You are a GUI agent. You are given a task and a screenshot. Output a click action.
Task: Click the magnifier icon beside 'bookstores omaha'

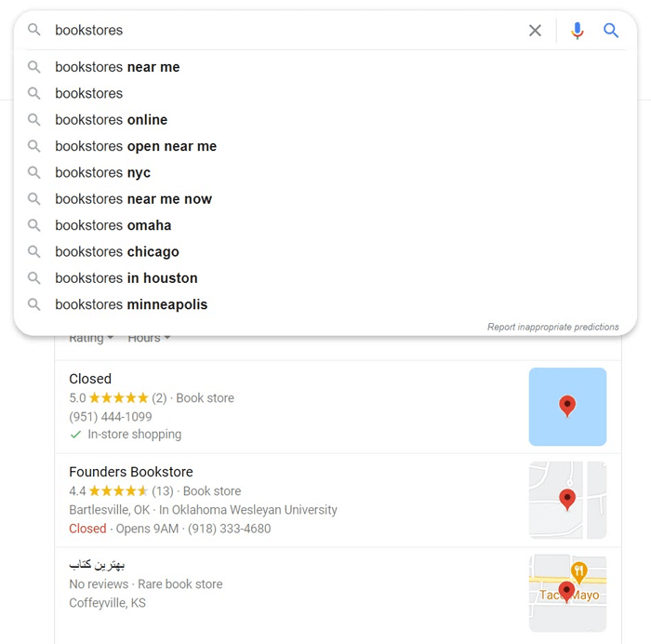(x=34, y=225)
